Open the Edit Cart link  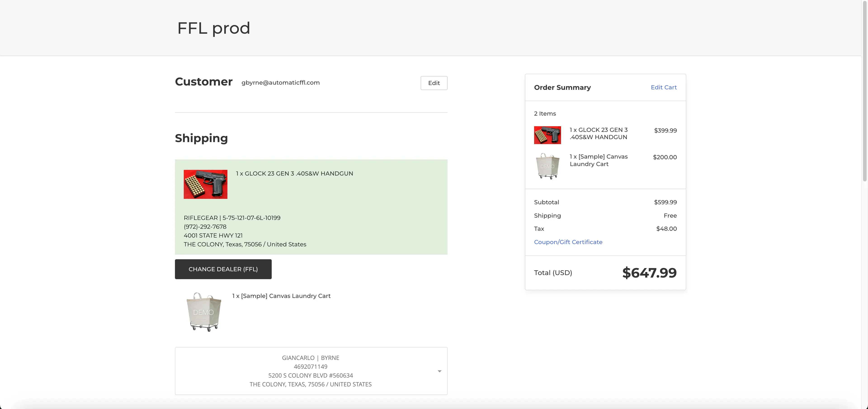663,87
